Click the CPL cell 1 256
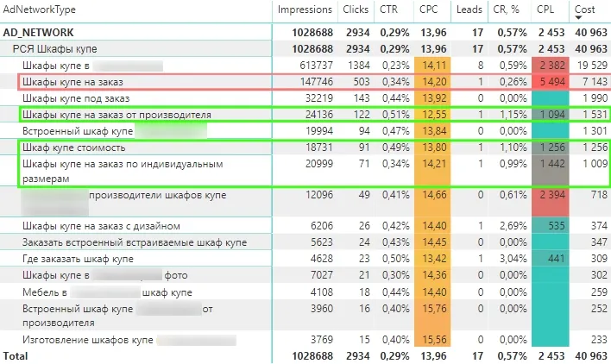The height and width of the screenshot is (364, 611). click(551, 147)
